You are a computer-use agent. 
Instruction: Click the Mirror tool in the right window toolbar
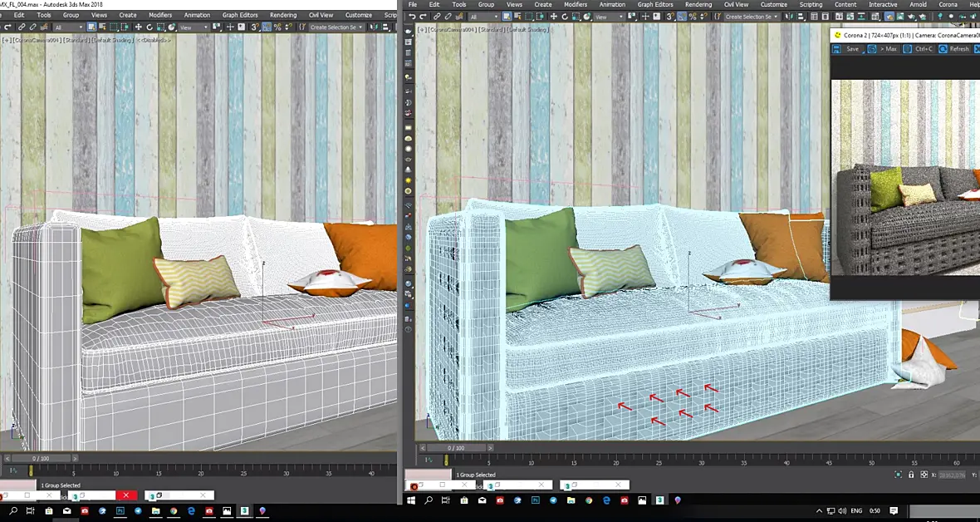pos(787,17)
